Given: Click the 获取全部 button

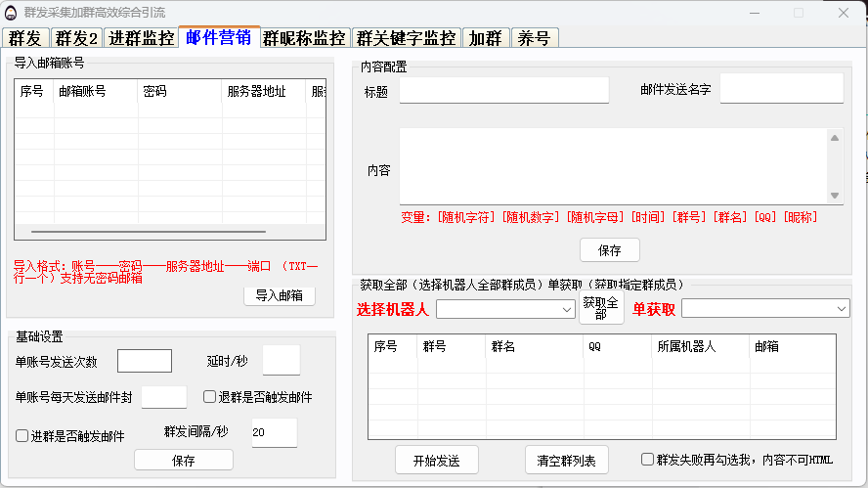Looking at the screenshot, I should tap(600, 308).
